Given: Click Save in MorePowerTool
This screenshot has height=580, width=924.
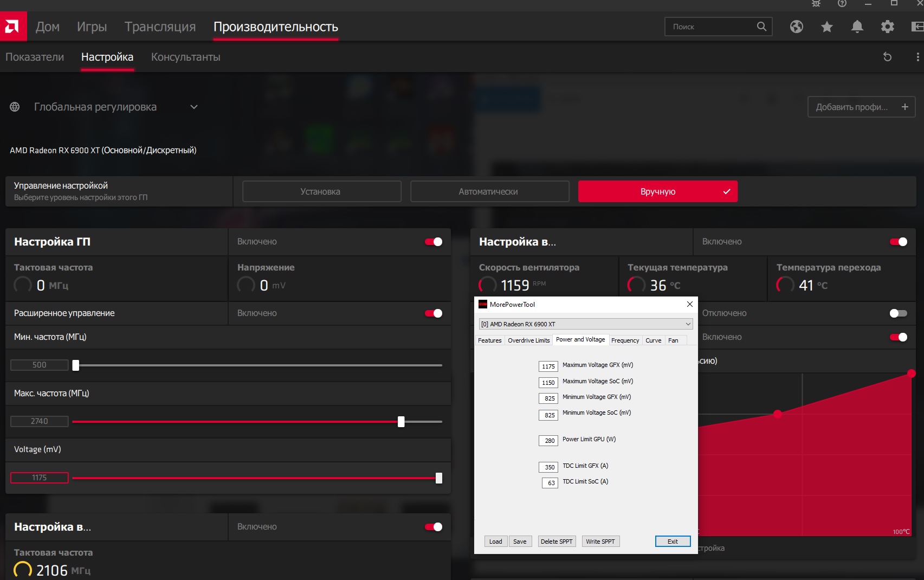Looking at the screenshot, I should click(520, 542).
